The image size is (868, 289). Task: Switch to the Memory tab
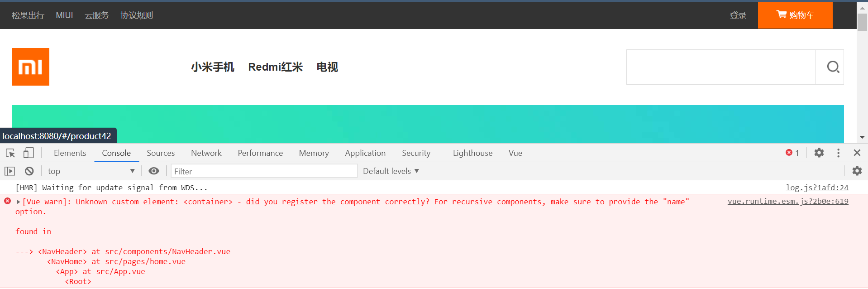tap(314, 153)
